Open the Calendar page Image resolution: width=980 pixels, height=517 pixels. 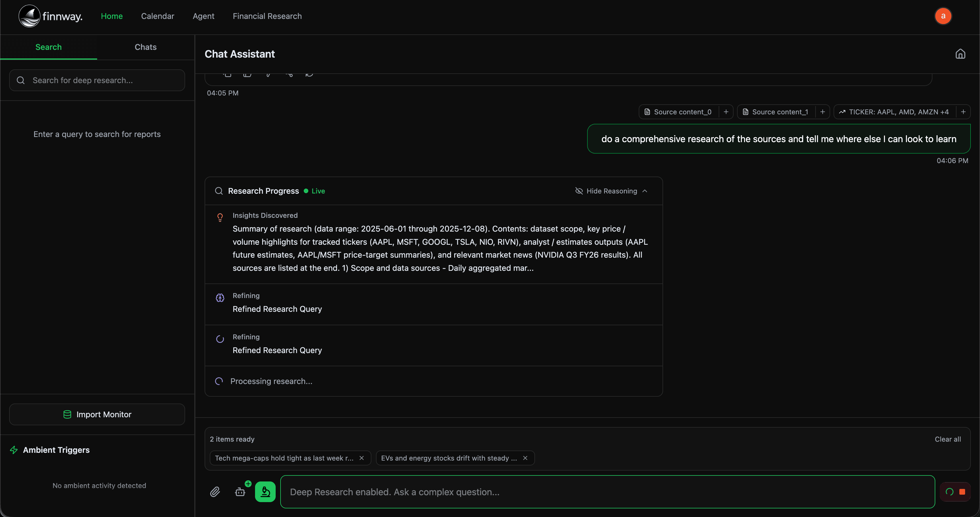[x=158, y=16]
